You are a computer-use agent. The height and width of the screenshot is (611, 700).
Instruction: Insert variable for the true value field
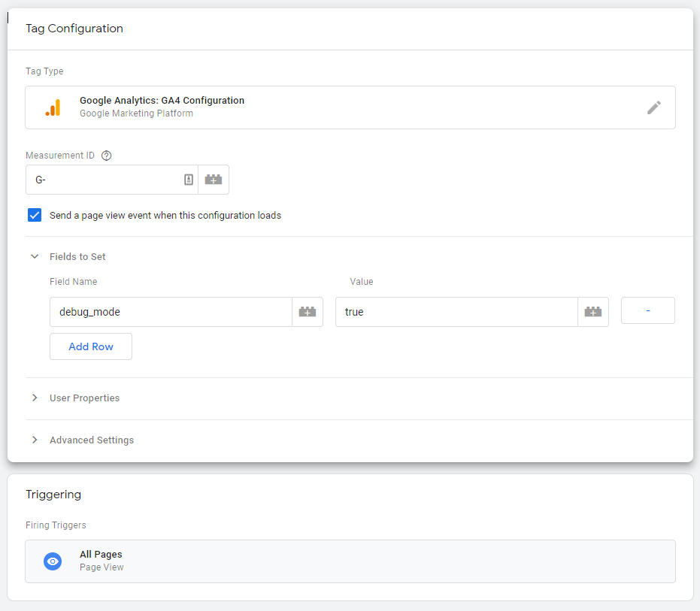pos(592,312)
